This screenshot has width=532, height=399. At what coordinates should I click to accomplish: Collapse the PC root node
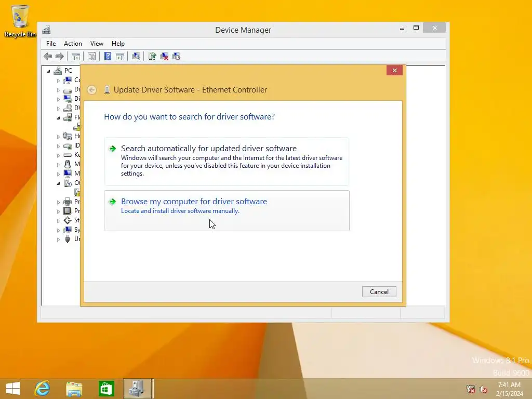click(x=48, y=71)
